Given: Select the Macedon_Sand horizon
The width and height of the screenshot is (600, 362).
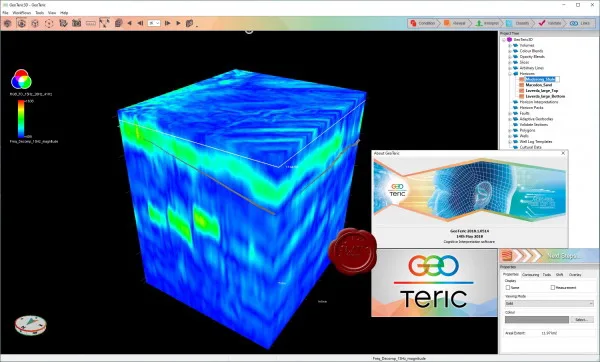Looking at the screenshot, I should click(x=539, y=85).
